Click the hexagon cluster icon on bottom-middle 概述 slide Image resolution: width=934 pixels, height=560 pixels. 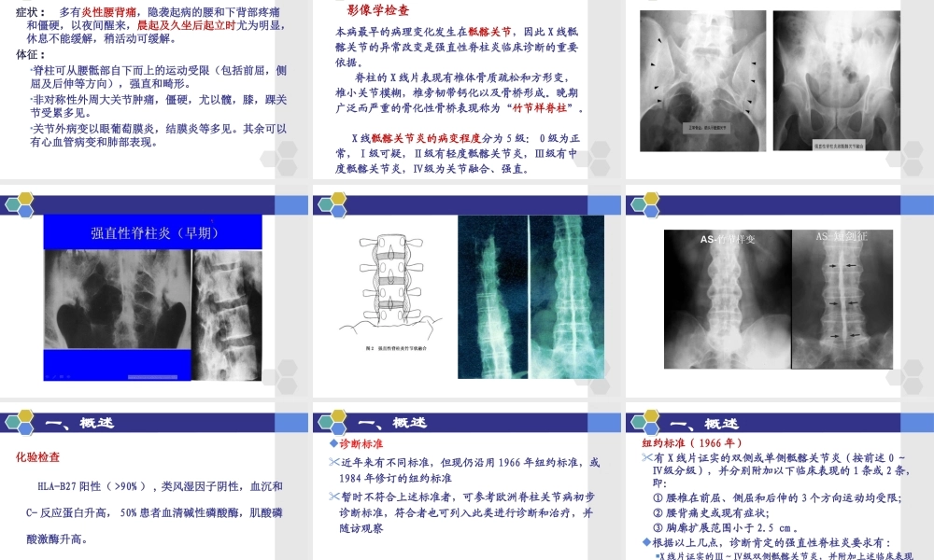coord(332,422)
